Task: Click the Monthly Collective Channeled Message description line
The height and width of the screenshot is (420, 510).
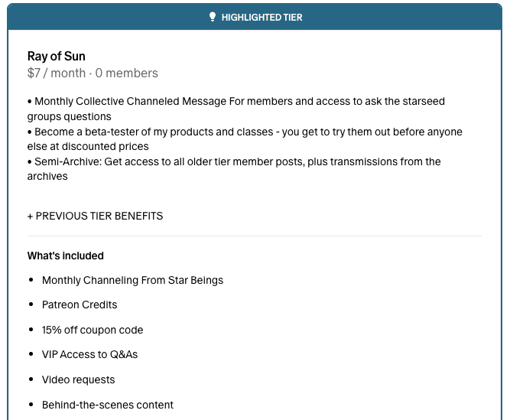Action: pos(236,109)
